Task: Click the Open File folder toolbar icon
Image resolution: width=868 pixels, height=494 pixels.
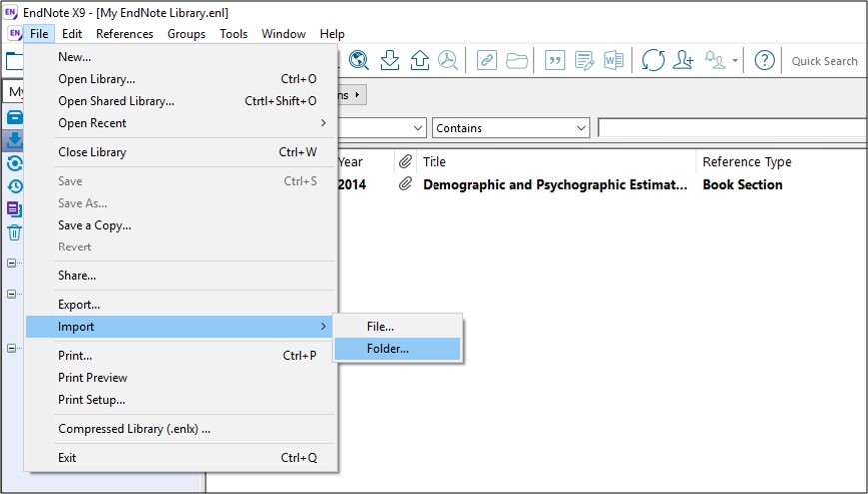Action: coord(517,60)
